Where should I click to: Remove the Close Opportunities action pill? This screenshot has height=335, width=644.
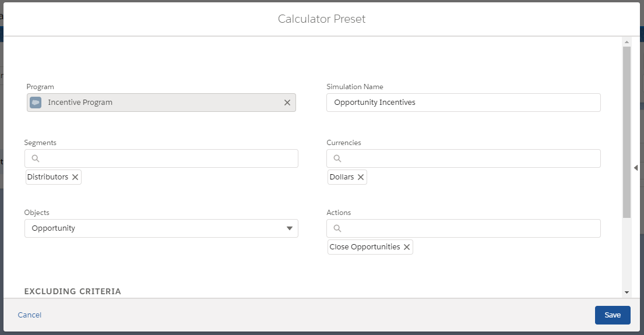[407, 246]
